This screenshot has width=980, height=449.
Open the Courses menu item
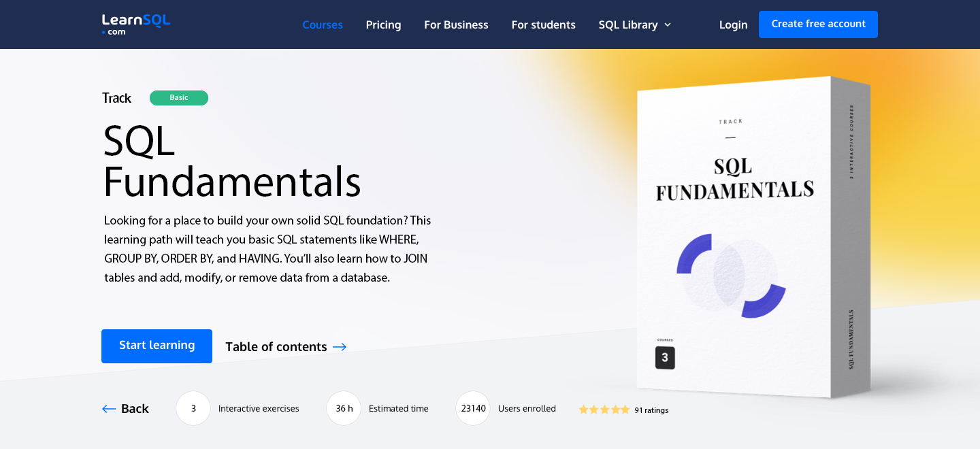pos(323,24)
